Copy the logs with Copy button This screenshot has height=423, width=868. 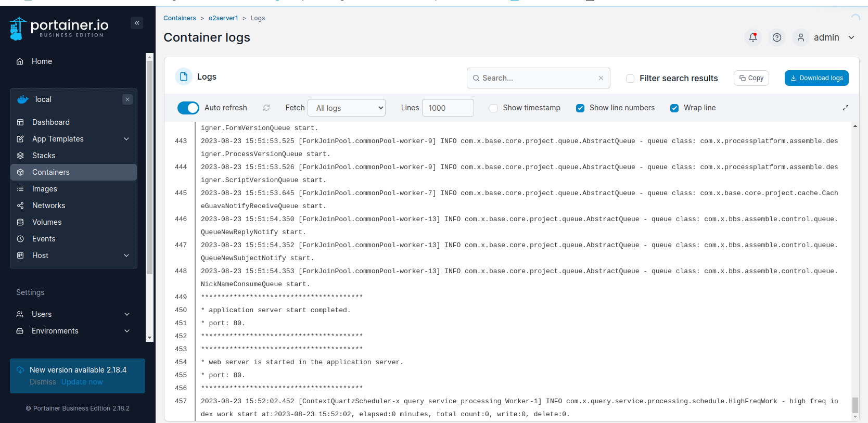751,78
